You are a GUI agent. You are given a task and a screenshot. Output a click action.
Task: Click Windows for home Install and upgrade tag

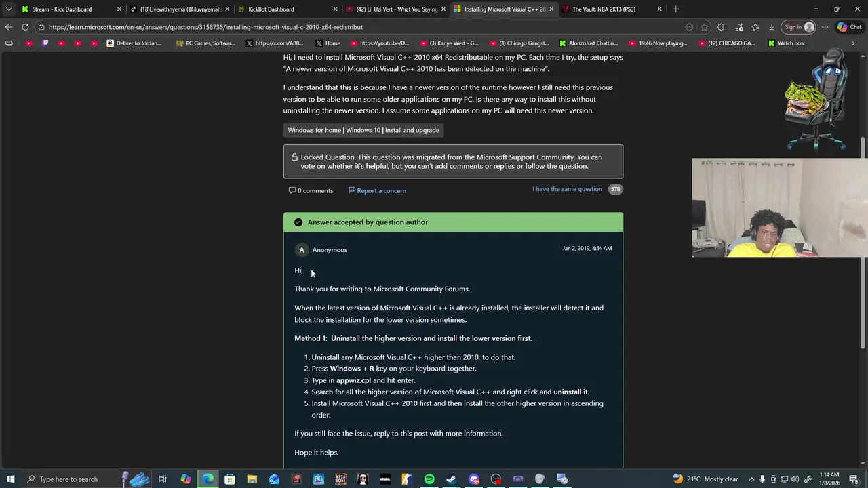(363, 130)
